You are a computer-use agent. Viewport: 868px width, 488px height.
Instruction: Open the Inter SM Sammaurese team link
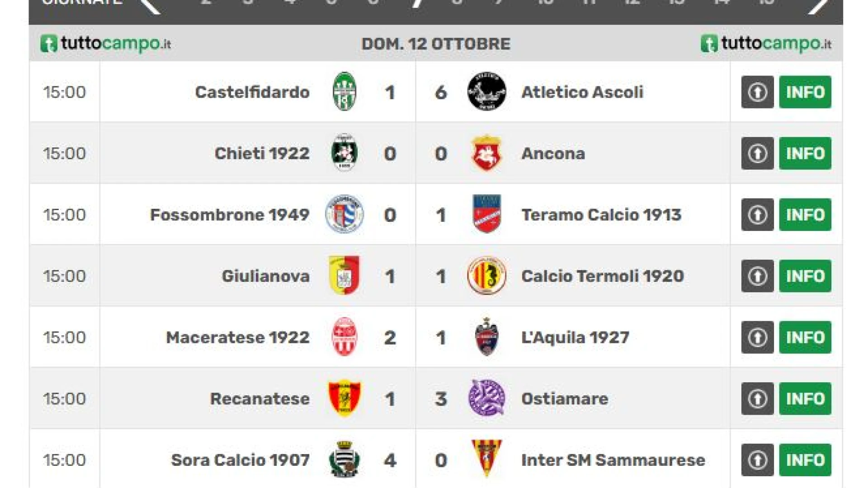[613, 460]
